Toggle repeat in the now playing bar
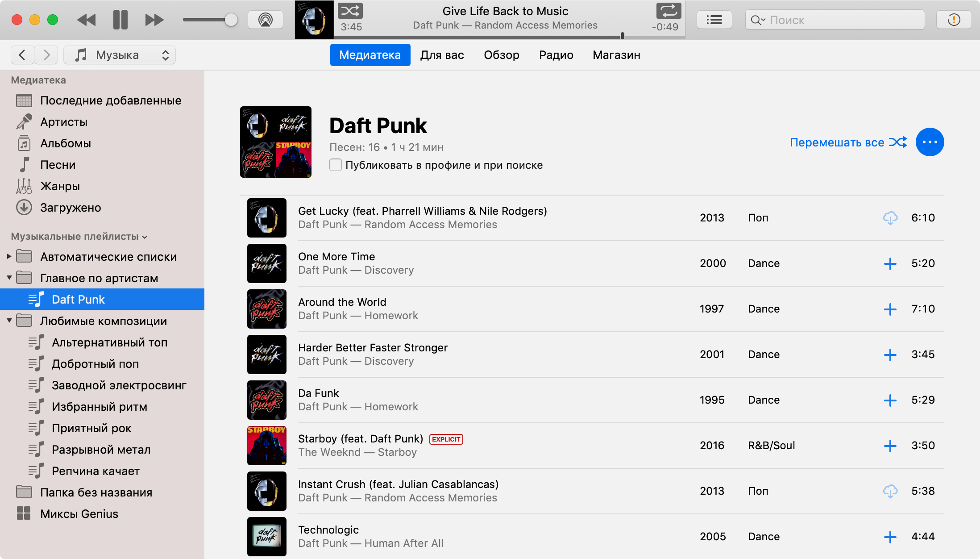The image size is (980, 559). pos(668,11)
